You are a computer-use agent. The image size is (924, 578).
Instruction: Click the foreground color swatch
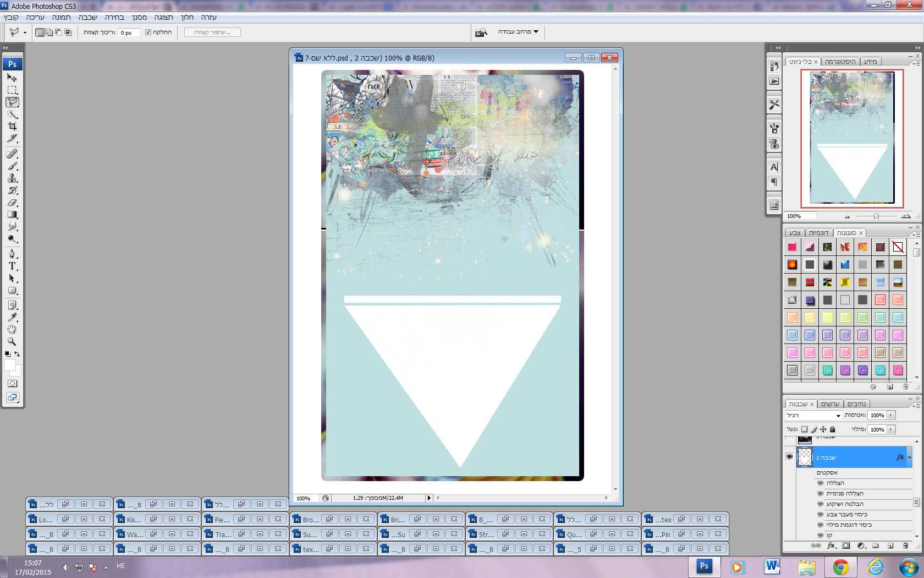[9, 365]
